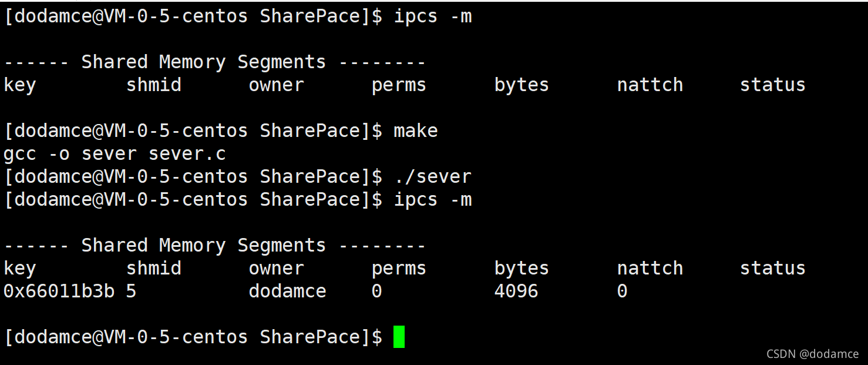Click the perms value 0 in the data row

coord(377,291)
